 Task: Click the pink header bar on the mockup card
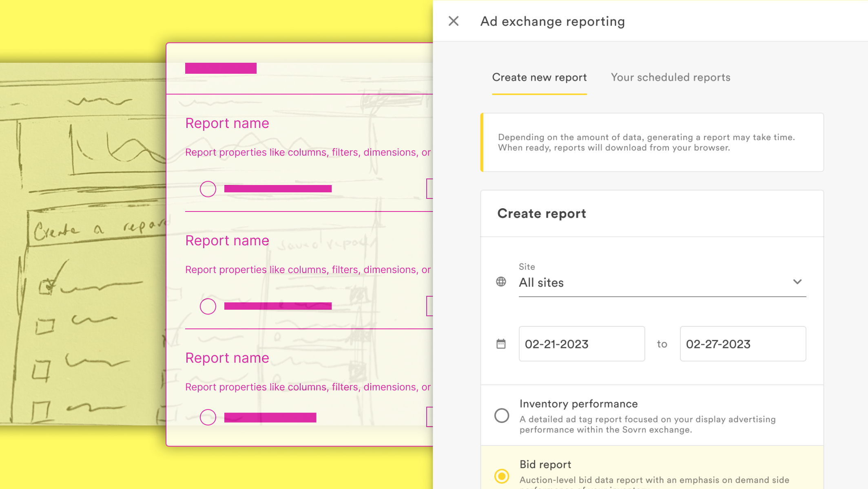(x=221, y=67)
